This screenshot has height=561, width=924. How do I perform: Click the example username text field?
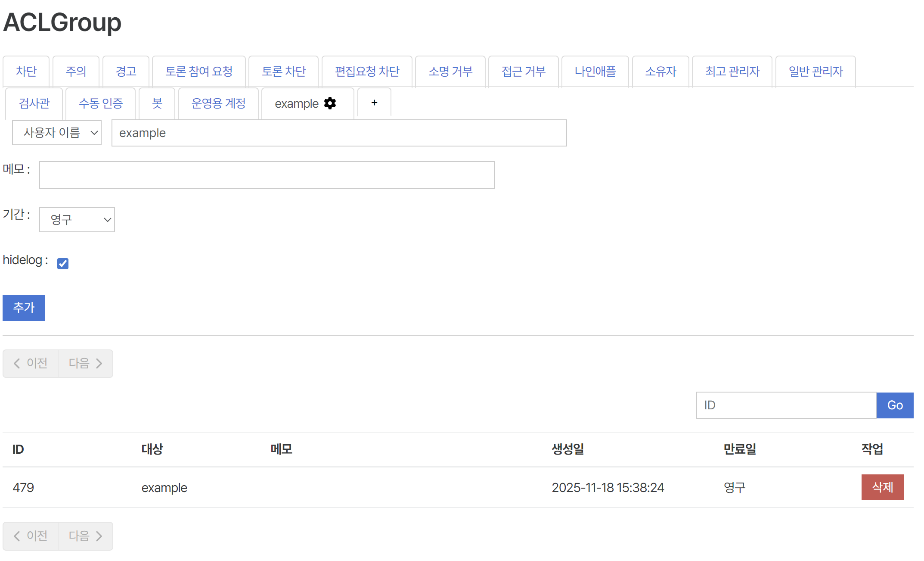click(x=339, y=133)
